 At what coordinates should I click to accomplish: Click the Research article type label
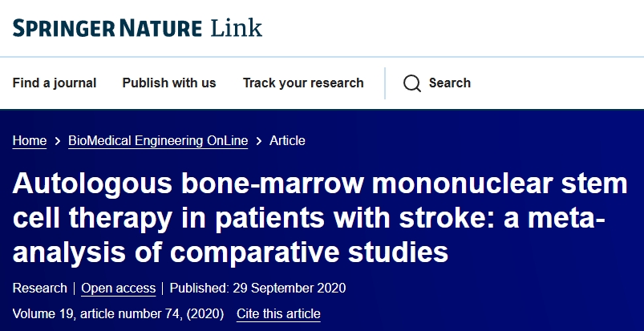(x=40, y=289)
